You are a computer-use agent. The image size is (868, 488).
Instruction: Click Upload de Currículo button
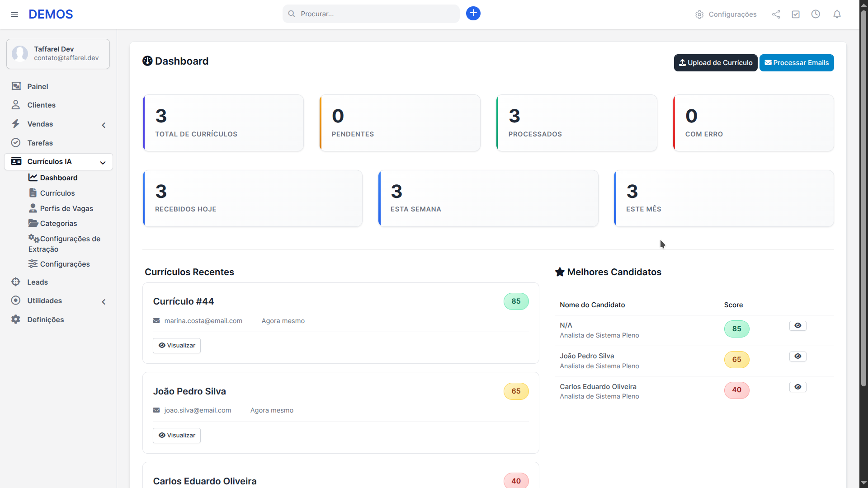(x=715, y=62)
